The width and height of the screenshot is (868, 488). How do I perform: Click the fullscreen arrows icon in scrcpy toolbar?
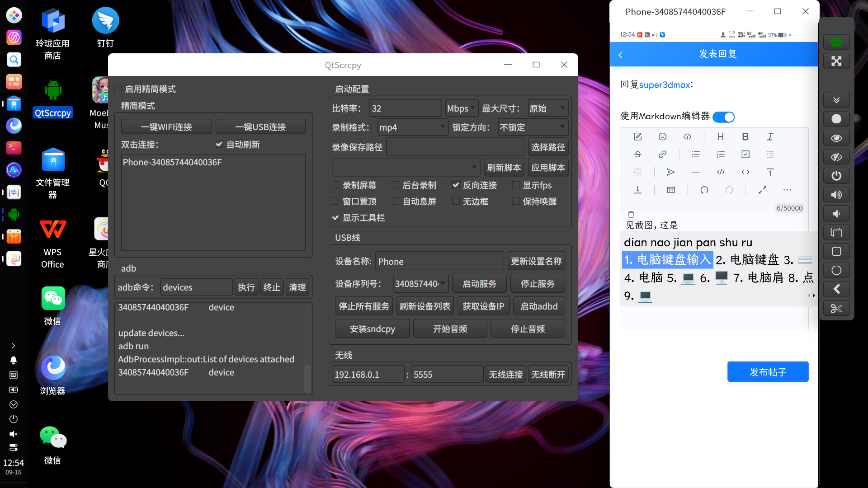(x=836, y=61)
